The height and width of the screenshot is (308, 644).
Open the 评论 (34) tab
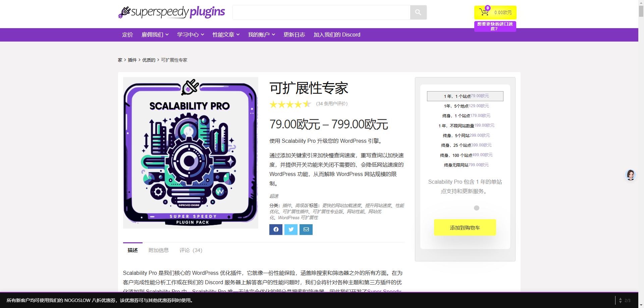pos(191,250)
